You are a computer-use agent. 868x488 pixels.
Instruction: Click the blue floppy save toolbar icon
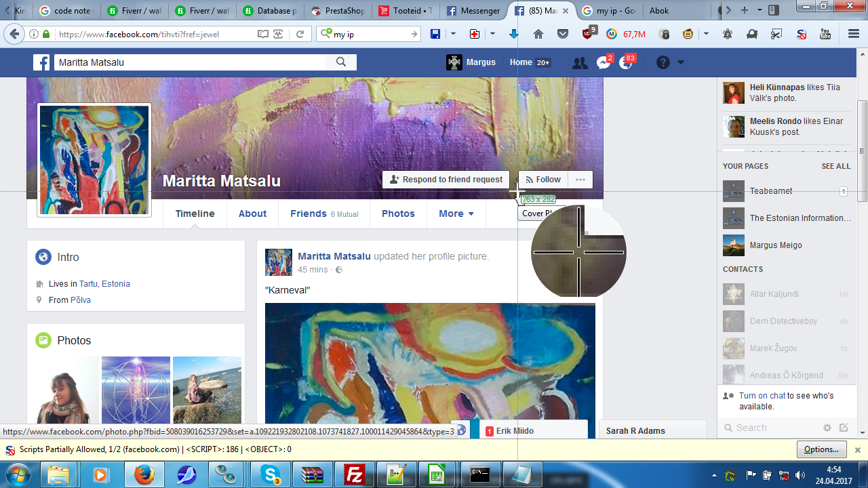pyautogui.click(x=435, y=34)
